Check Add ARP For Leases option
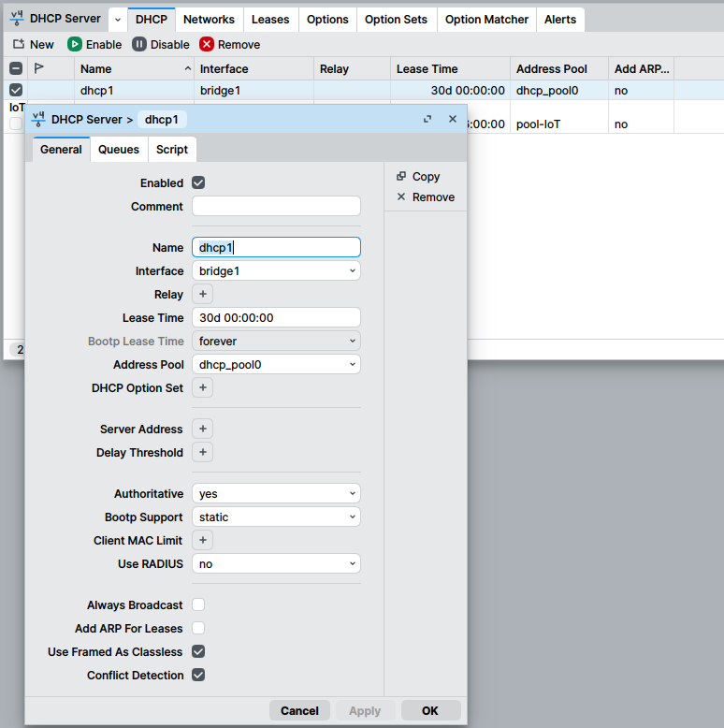Image resolution: width=724 pixels, height=728 pixels. coord(198,628)
